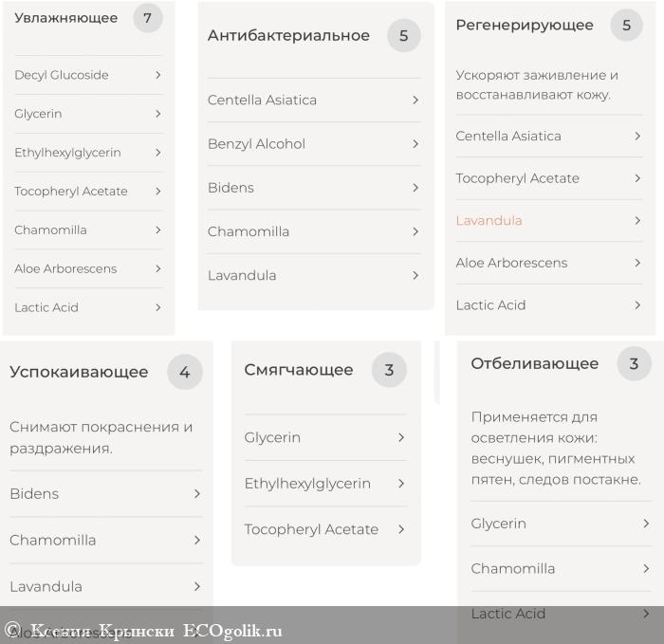Click the Смягчающее count badge 3

tap(389, 371)
